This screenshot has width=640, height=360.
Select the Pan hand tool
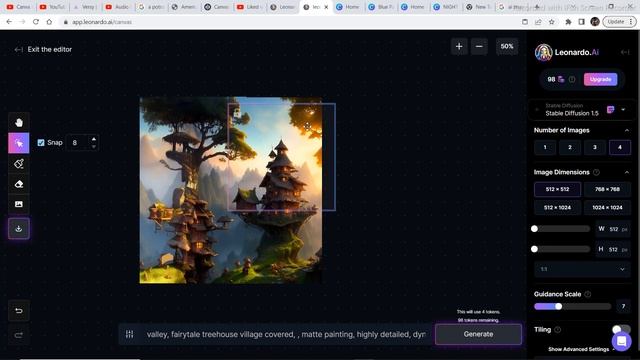click(x=19, y=122)
